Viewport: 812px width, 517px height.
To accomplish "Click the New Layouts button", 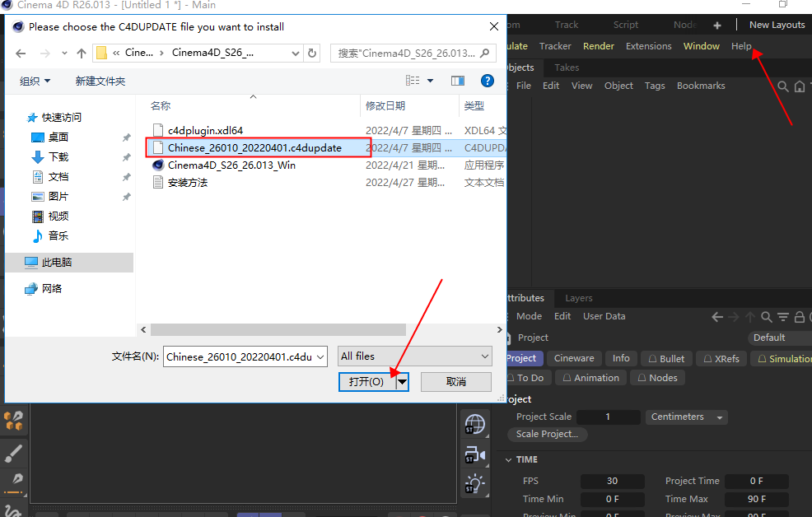I will pos(777,25).
